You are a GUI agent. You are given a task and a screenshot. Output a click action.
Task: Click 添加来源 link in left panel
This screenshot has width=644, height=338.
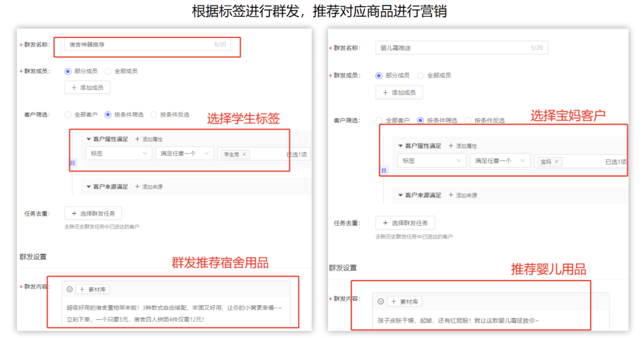[149, 187]
